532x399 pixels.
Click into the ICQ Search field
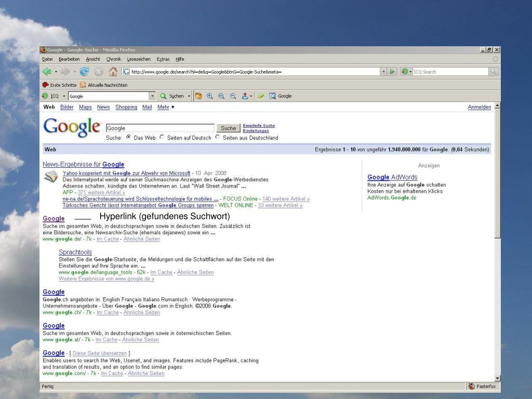click(450, 72)
